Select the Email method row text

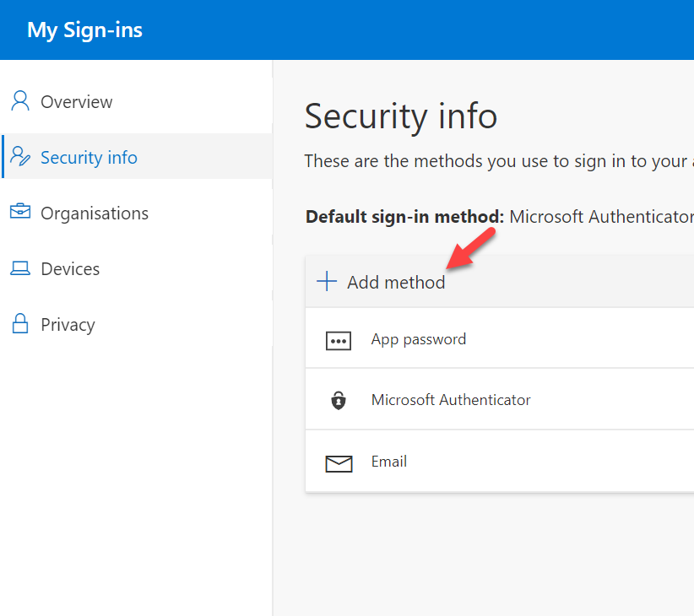388,462
